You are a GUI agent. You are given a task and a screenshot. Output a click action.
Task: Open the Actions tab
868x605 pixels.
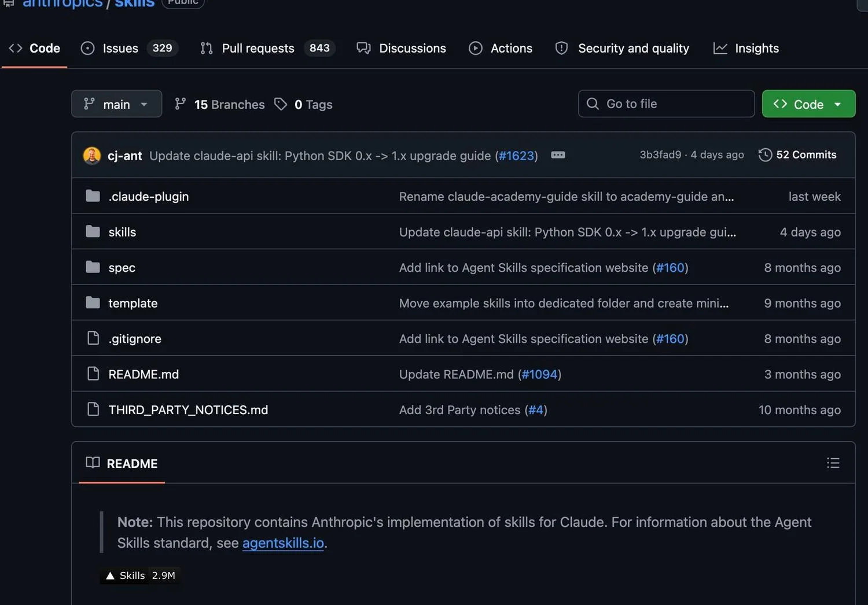pyautogui.click(x=500, y=48)
